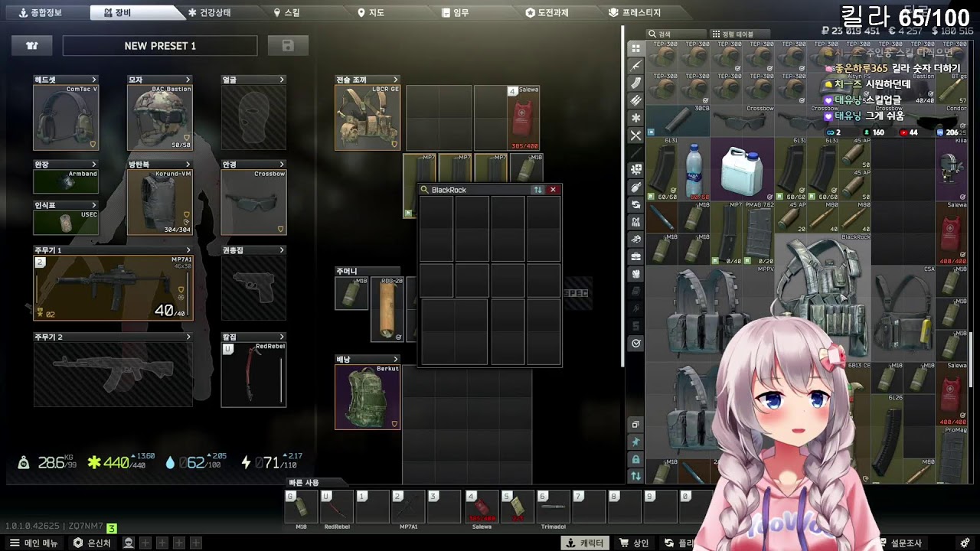Select the Korund-VM body armor item
The width and height of the screenshot is (980, 551).
click(160, 202)
